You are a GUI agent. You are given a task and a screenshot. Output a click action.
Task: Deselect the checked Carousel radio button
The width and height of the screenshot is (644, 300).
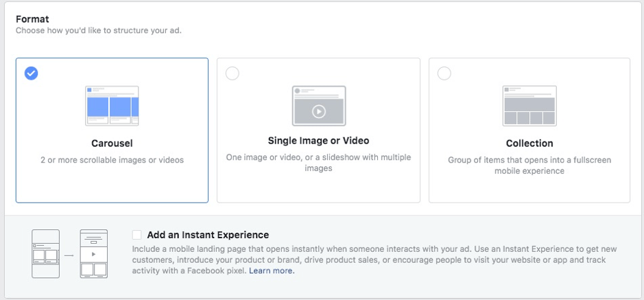(x=32, y=73)
